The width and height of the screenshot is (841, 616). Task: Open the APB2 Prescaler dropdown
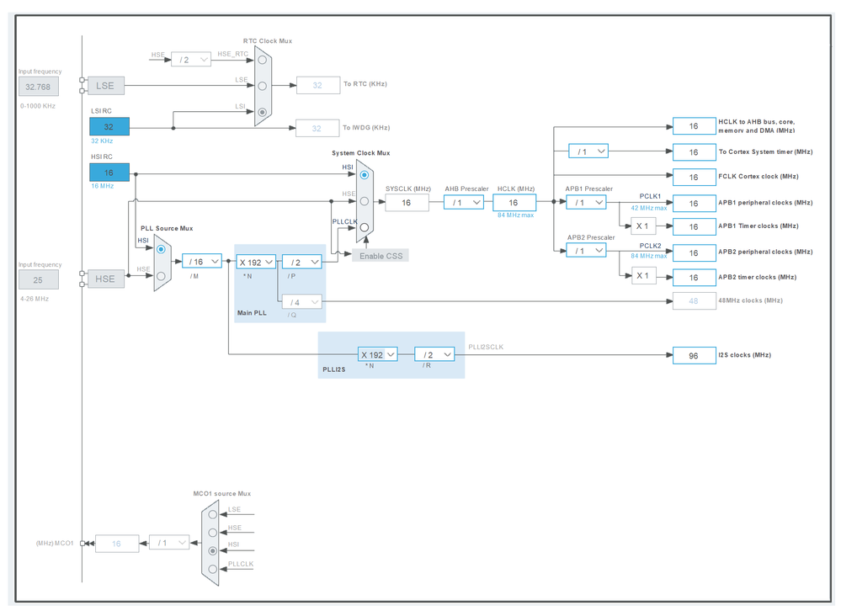[586, 251]
